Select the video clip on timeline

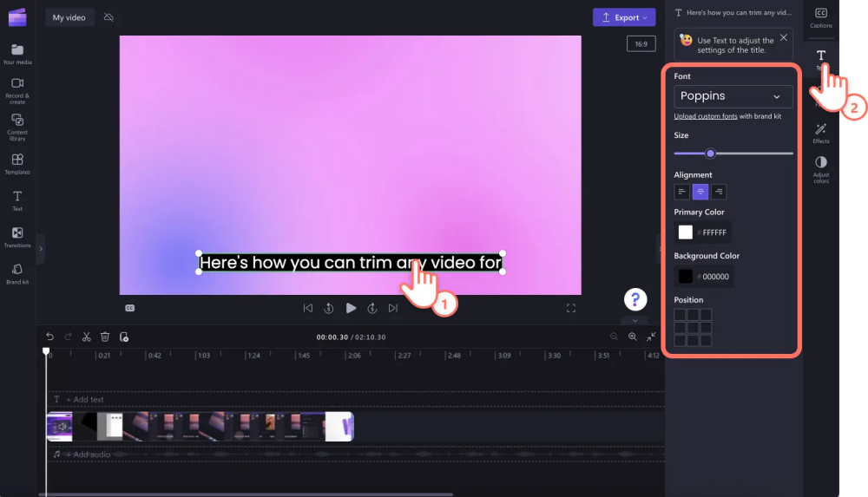pyautogui.click(x=200, y=427)
